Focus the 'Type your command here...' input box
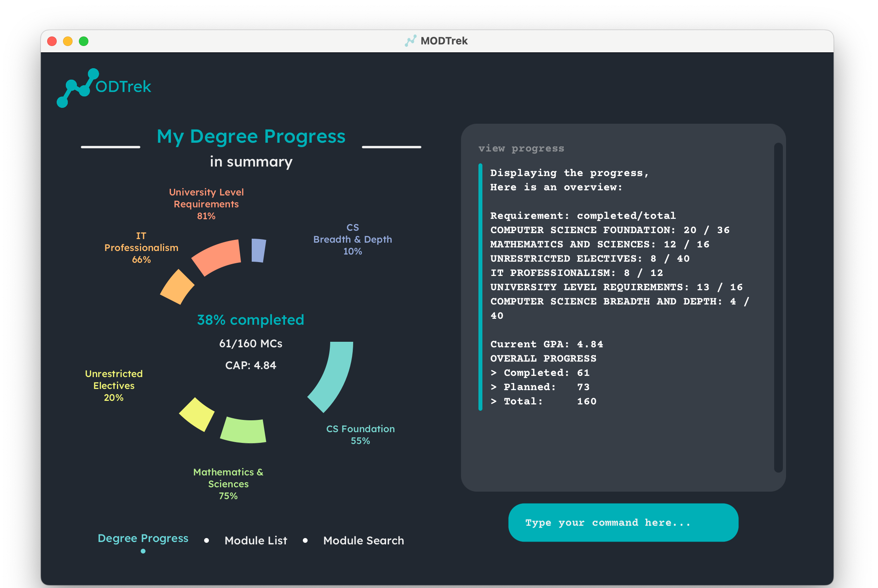This screenshot has width=878, height=588. click(x=623, y=523)
